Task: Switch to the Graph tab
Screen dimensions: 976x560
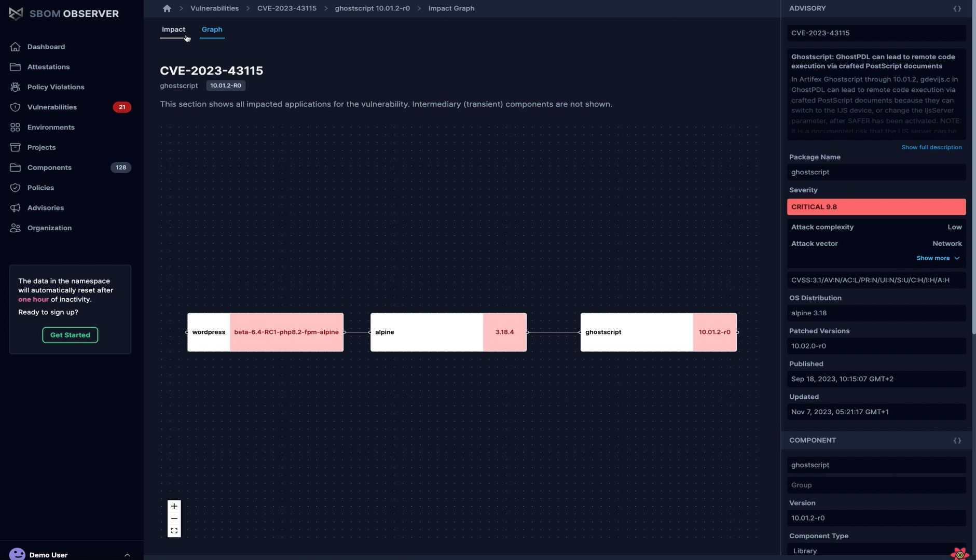Action: click(x=212, y=30)
